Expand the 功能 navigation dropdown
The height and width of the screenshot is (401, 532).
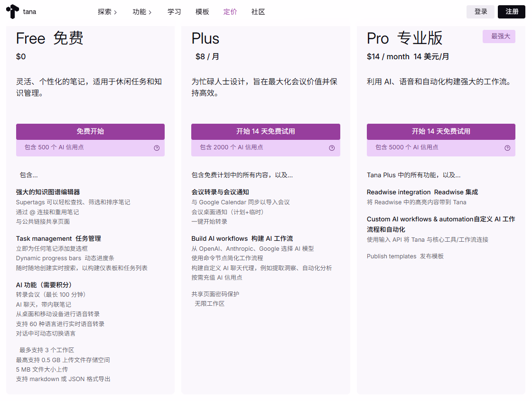click(x=142, y=12)
